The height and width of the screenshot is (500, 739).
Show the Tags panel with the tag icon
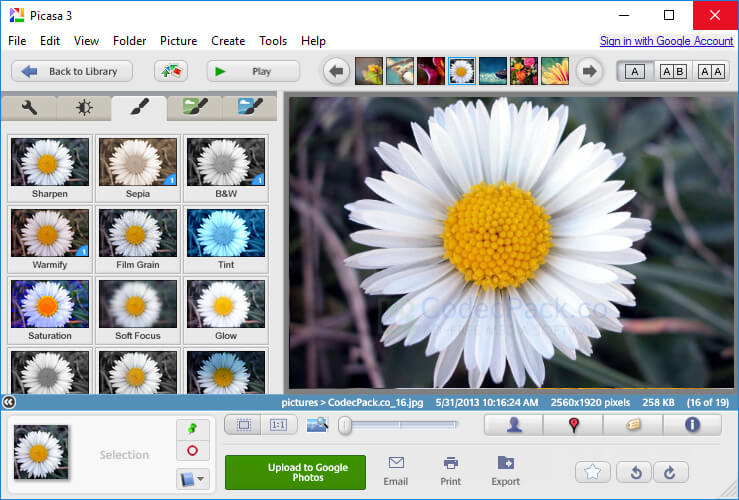coord(632,425)
